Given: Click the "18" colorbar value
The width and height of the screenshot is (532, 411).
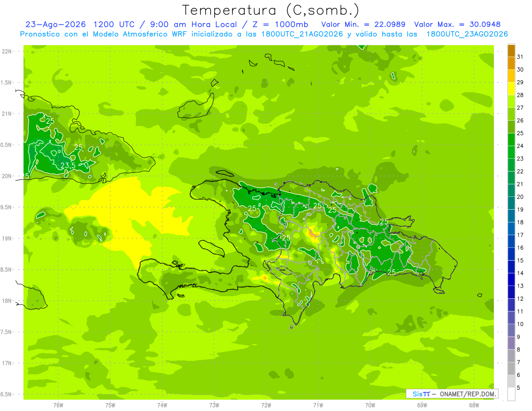Looking at the screenshot, I should 520,222.
